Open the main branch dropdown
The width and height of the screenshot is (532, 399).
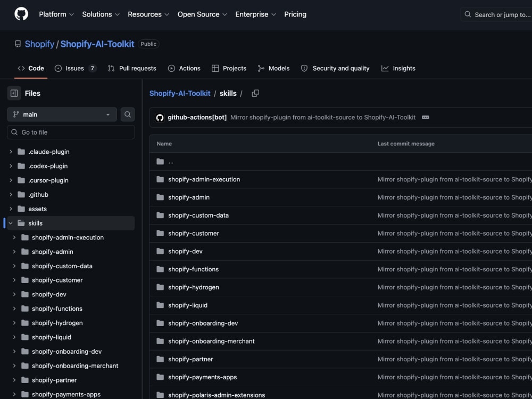(x=62, y=114)
